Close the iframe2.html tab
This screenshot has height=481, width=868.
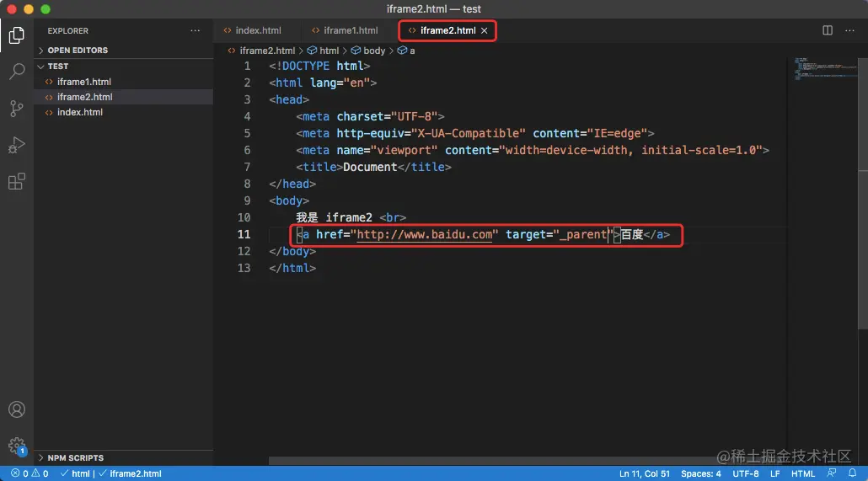(x=485, y=30)
